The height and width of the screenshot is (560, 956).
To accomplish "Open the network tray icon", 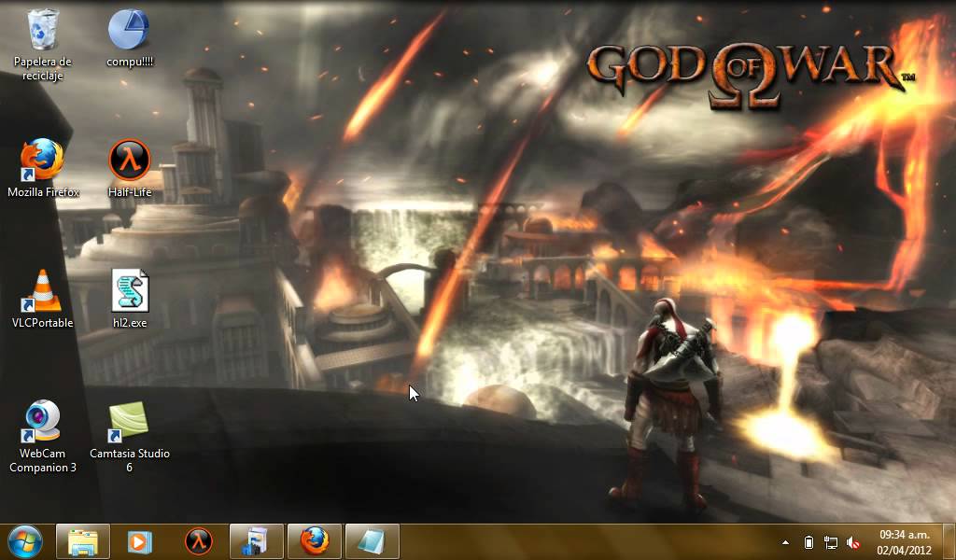I will click(830, 542).
